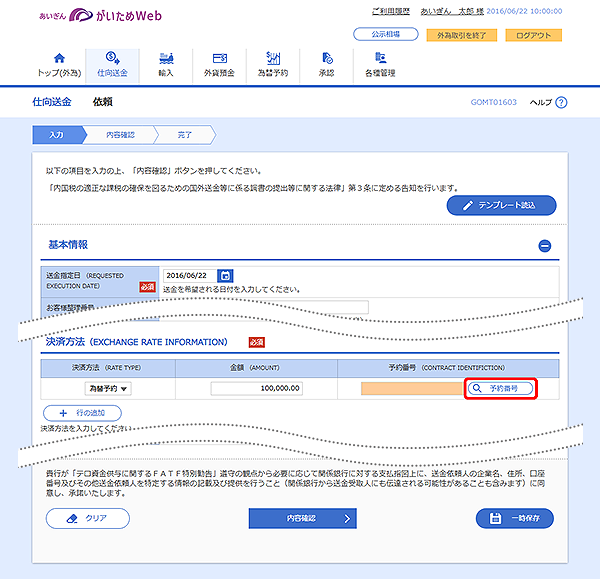Click the 予約番号 search button

coord(499,388)
